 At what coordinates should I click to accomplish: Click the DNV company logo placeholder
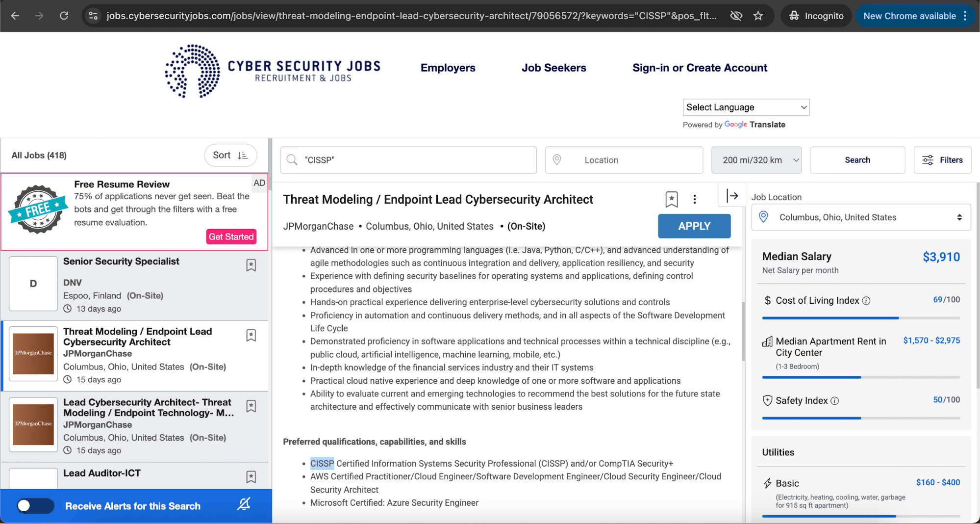[33, 284]
